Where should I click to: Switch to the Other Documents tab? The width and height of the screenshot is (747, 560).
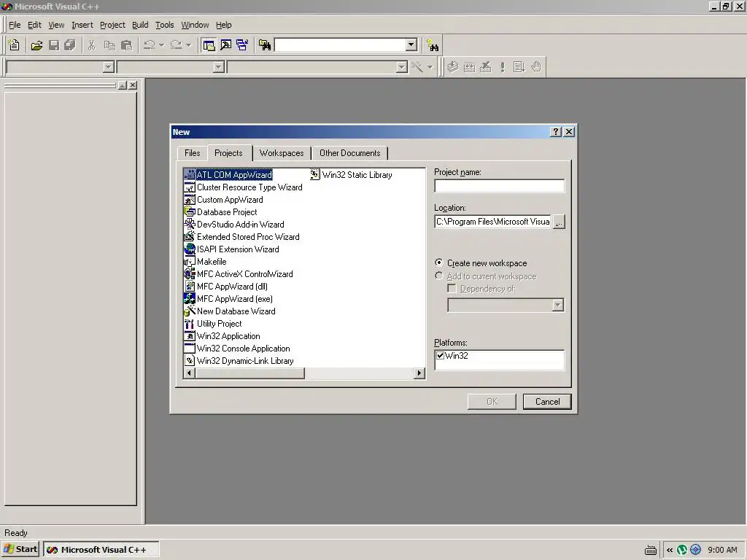349,153
